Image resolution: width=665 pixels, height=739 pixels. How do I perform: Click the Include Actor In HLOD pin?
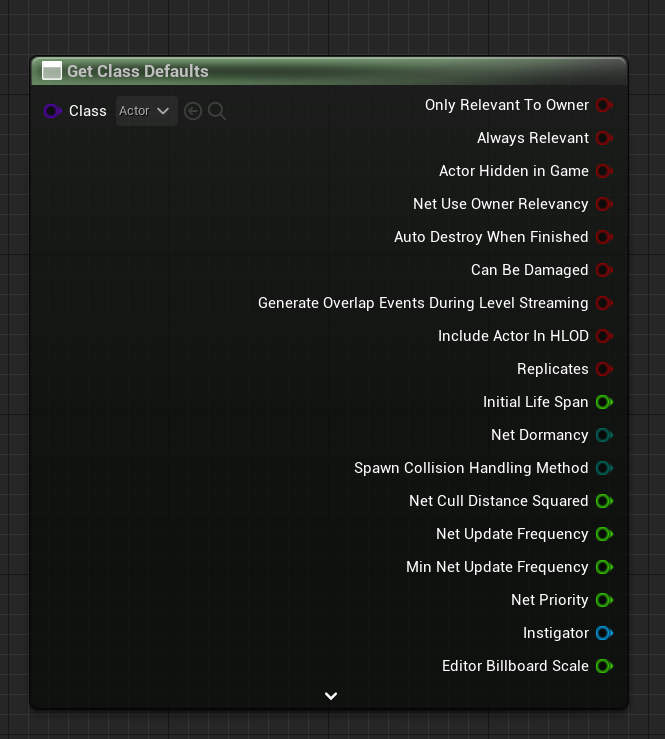604,336
